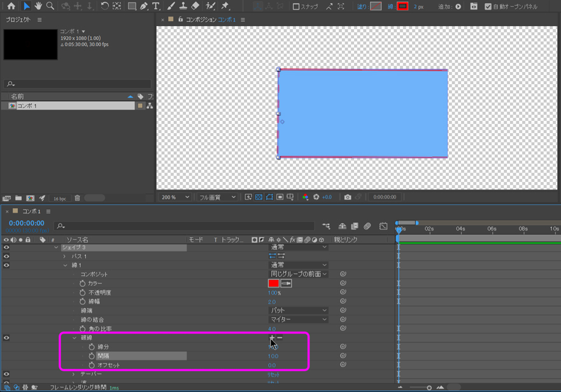Click the red カラー stroke swatch
The height and width of the screenshot is (392, 561).
point(274,283)
